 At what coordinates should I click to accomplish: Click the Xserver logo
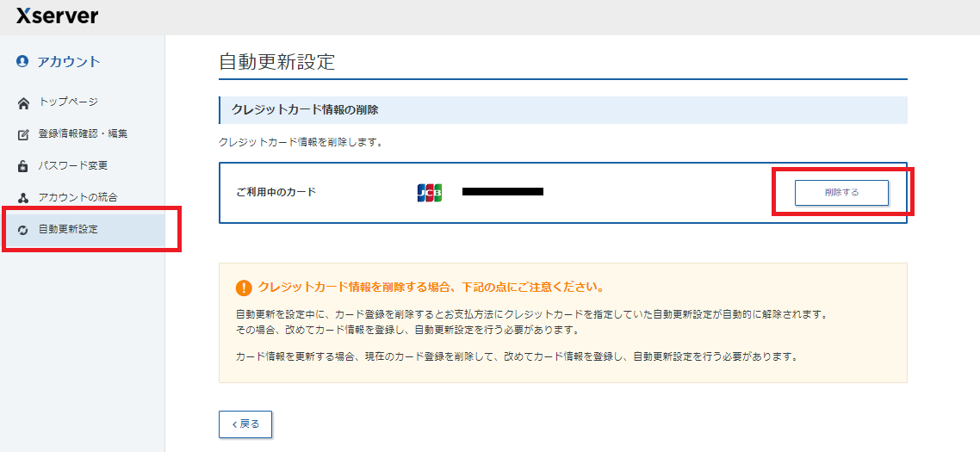(x=57, y=15)
